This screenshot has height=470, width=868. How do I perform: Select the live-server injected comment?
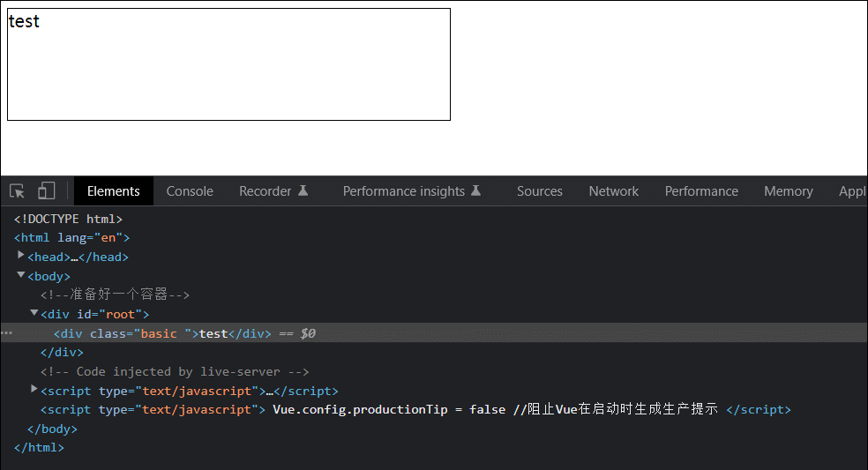point(175,371)
